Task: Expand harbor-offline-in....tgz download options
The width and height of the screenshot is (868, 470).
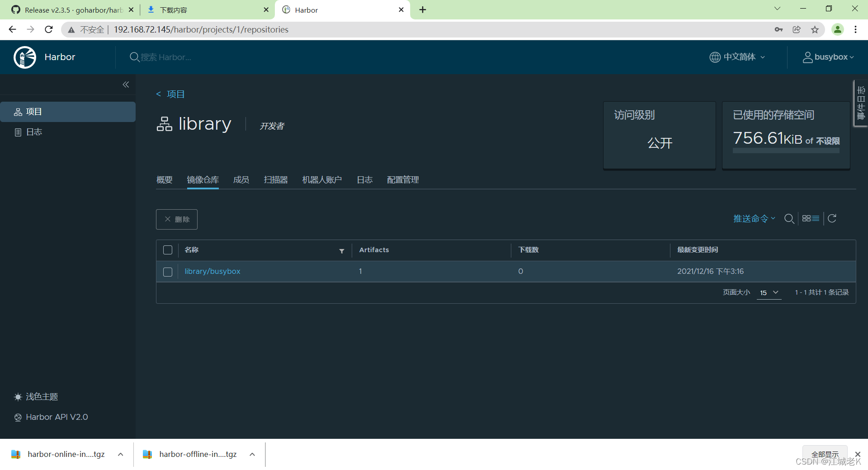Action: coord(252,454)
